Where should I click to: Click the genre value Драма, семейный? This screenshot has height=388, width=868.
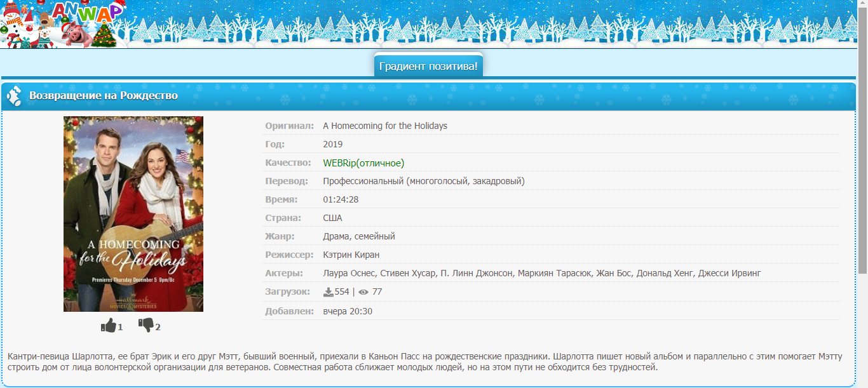(x=359, y=236)
